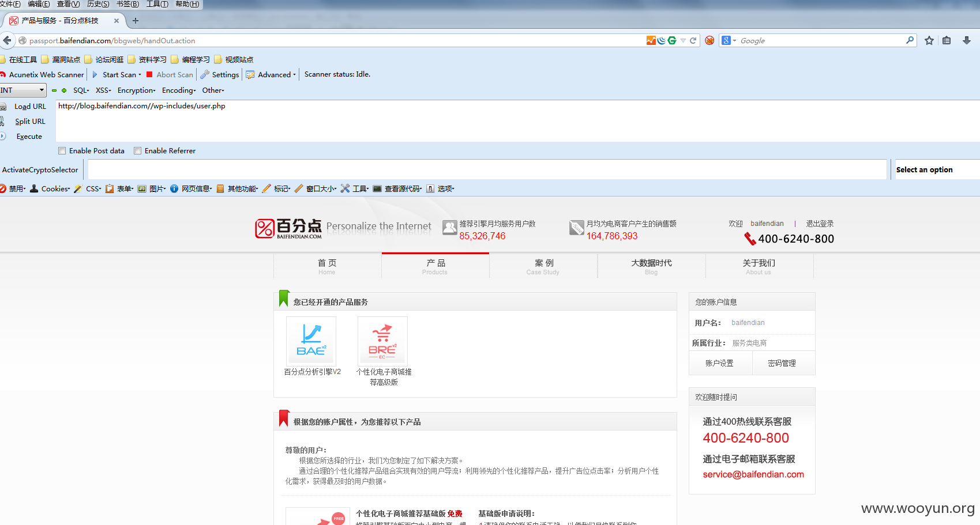Click the BAE analytics engine product icon
Viewport: 980px width, 525px height.
(x=311, y=341)
